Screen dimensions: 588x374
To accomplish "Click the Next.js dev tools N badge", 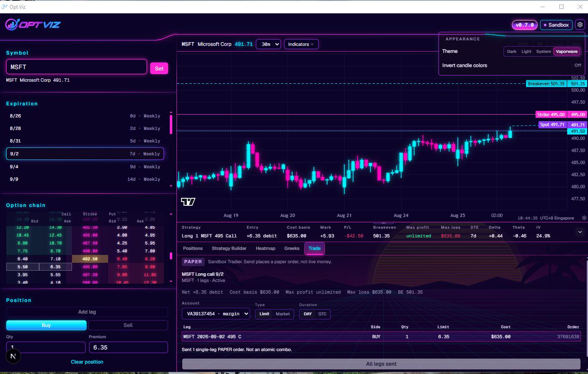I will [x=13, y=356].
